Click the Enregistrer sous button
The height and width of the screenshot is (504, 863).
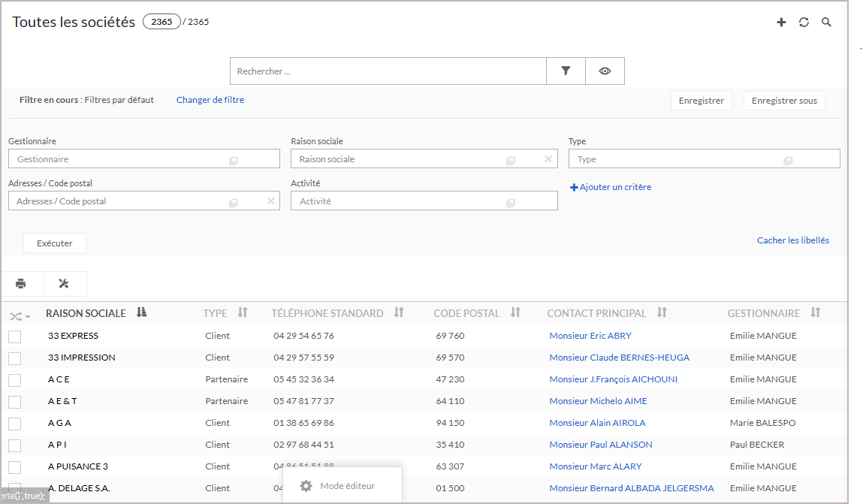pyautogui.click(x=784, y=101)
